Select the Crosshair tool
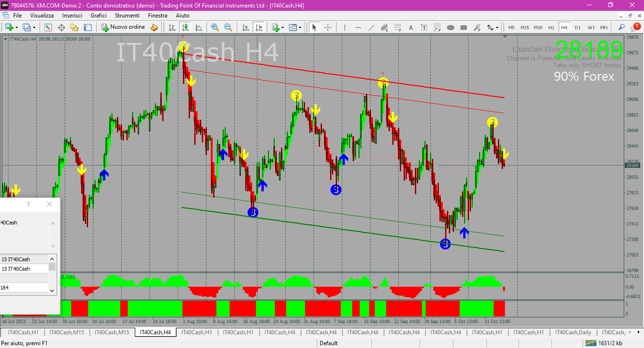This screenshot has width=644, height=348. click(328, 27)
